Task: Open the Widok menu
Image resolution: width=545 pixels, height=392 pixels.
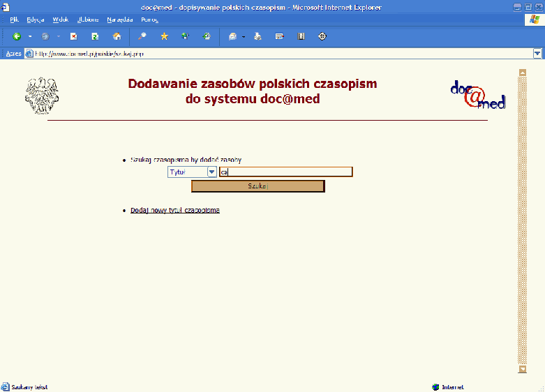Action: click(x=60, y=20)
